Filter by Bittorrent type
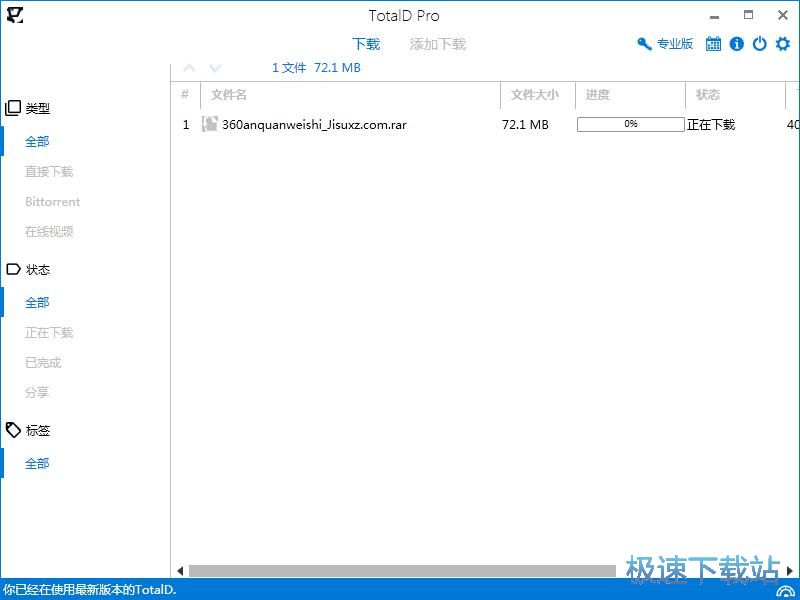Viewport: 800px width, 600px height. point(53,202)
